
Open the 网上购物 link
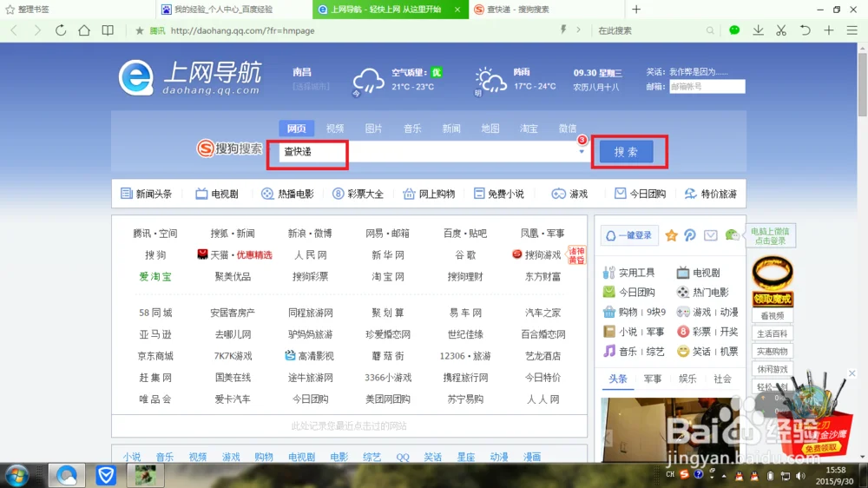[429, 194]
